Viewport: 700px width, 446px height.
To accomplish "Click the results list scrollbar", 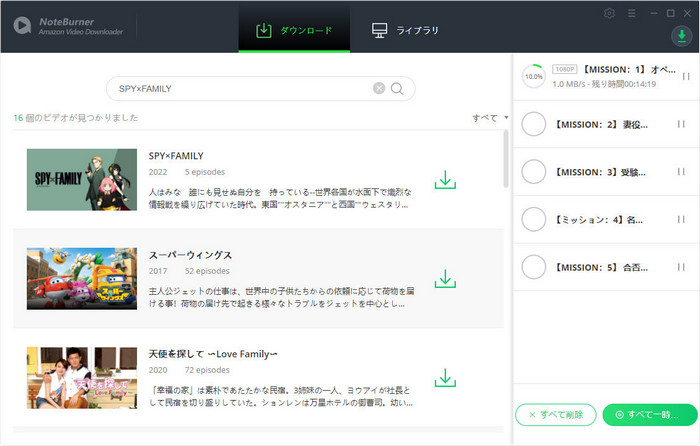I will [x=506, y=159].
